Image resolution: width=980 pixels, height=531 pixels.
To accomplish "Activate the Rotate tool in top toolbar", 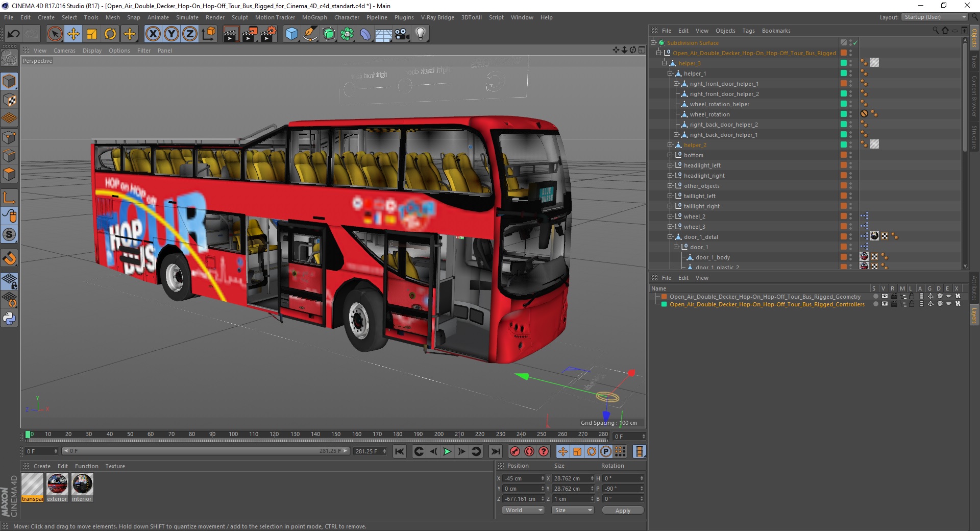I will 110,34.
